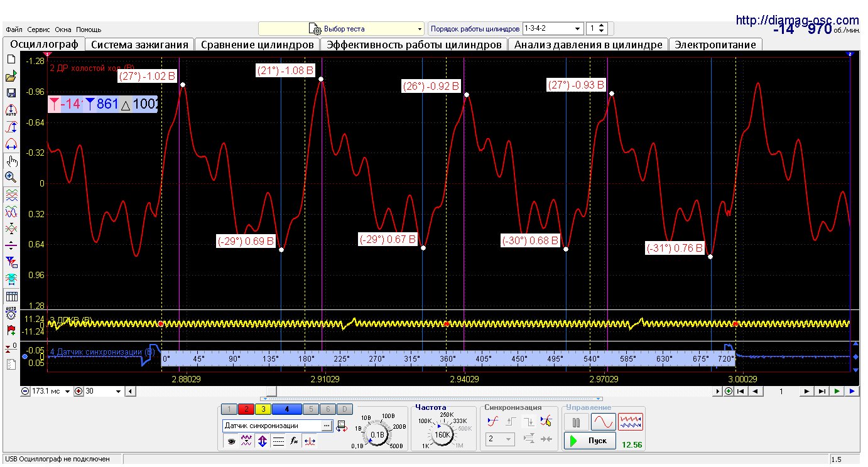
Task: Toggle the D digital channel button
Action: (344, 409)
